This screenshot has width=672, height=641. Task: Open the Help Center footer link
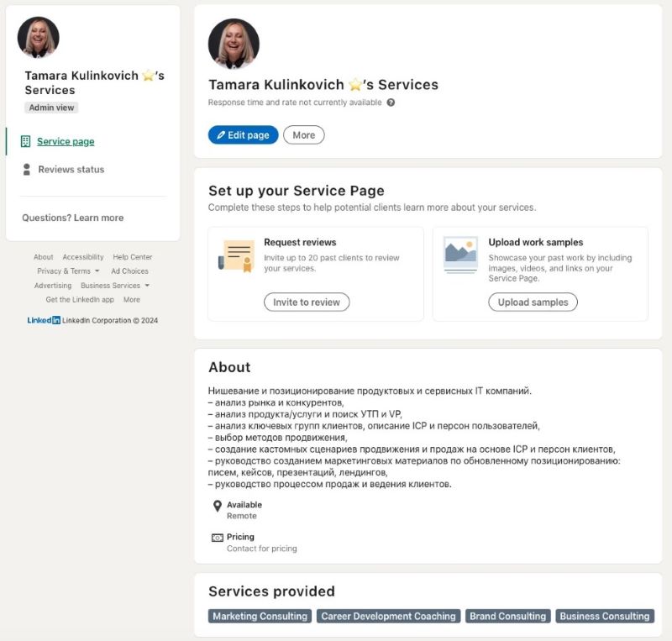point(133,257)
